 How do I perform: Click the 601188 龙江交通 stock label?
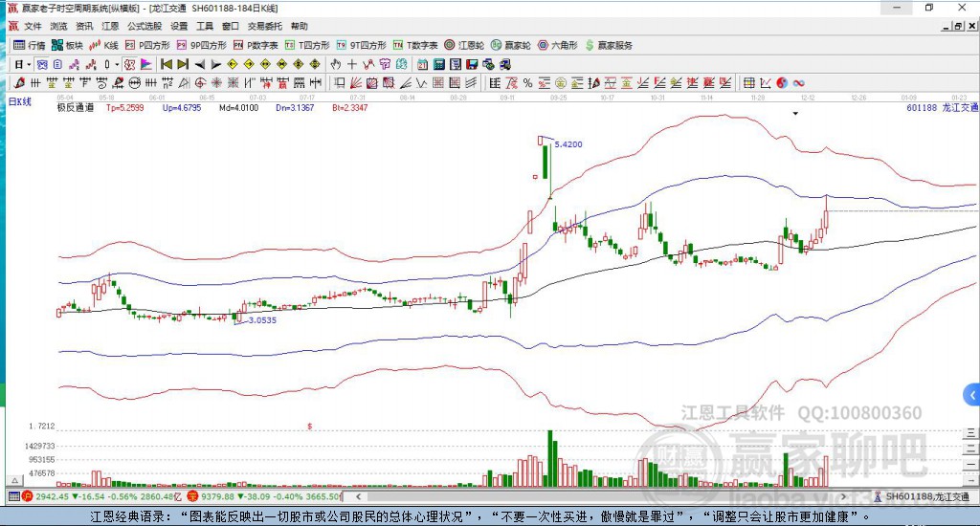pos(942,107)
